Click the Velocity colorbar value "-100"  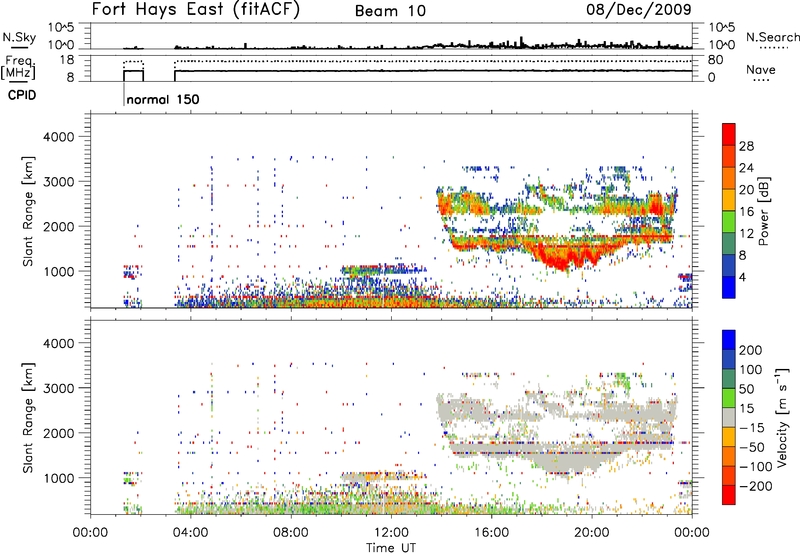click(x=756, y=466)
